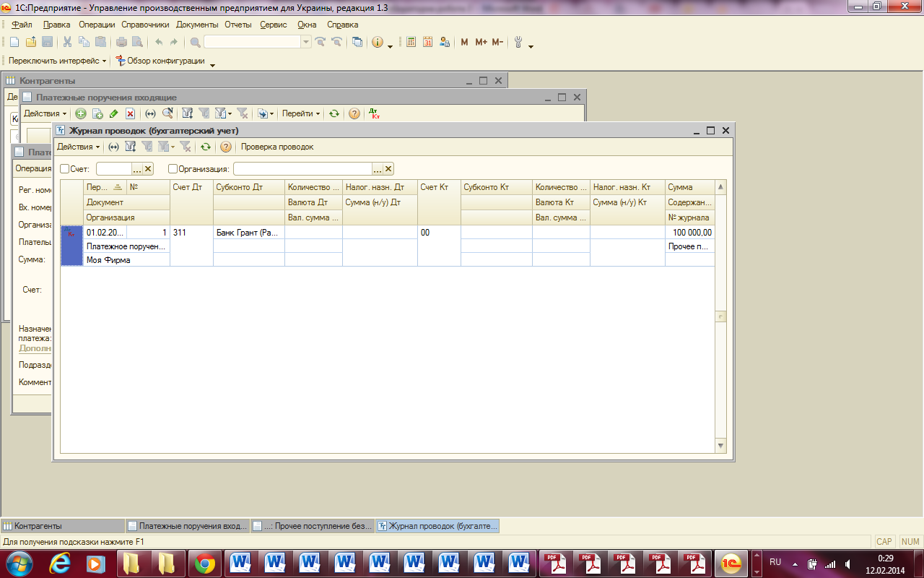Click the Open file icon in main toolbar
Viewport: 924px width, 578px height.
point(30,43)
